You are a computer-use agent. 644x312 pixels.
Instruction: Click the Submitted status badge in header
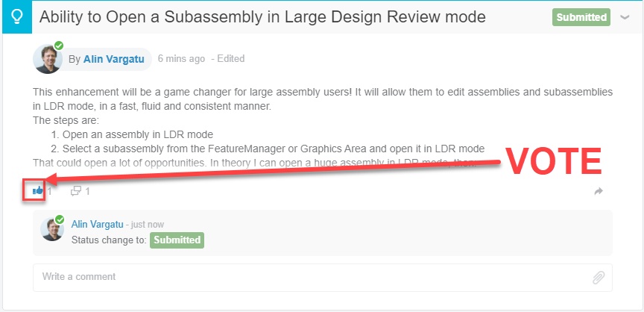tap(581, 17)
